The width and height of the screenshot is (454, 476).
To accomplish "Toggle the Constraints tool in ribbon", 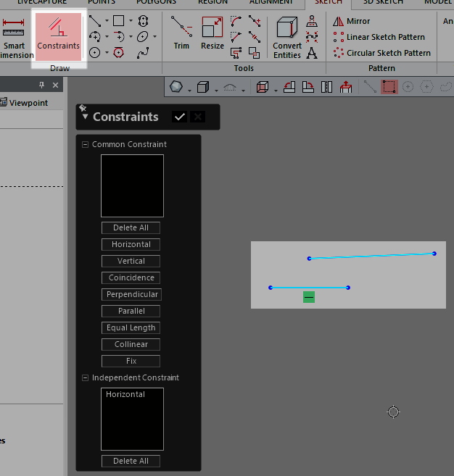I will click(58, 36).
